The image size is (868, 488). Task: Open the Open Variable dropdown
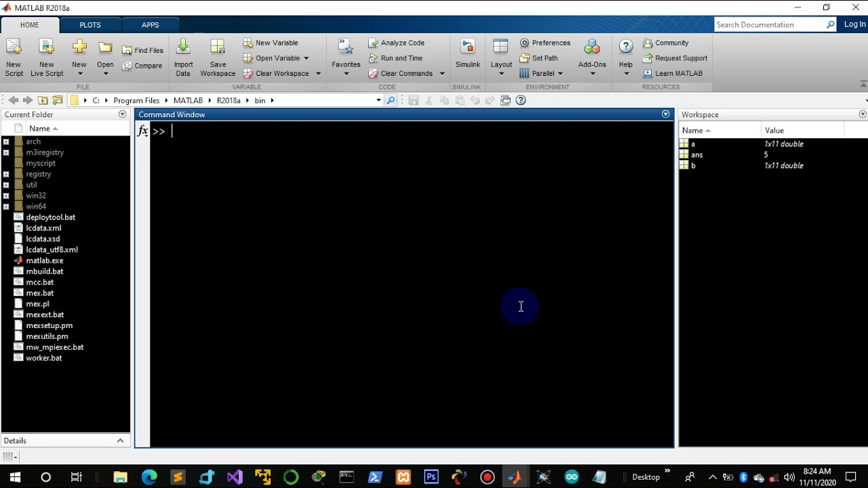[x=306, y=58]
